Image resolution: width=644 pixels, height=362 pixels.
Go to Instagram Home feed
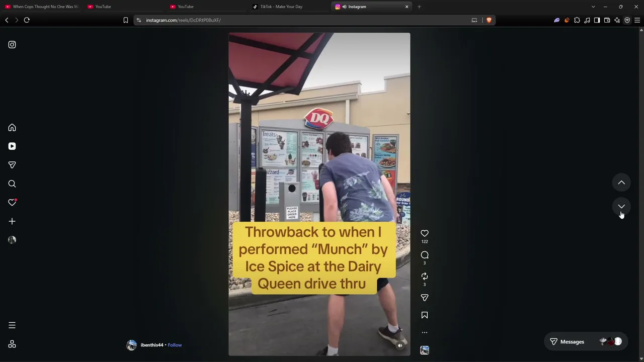(12, 128)
